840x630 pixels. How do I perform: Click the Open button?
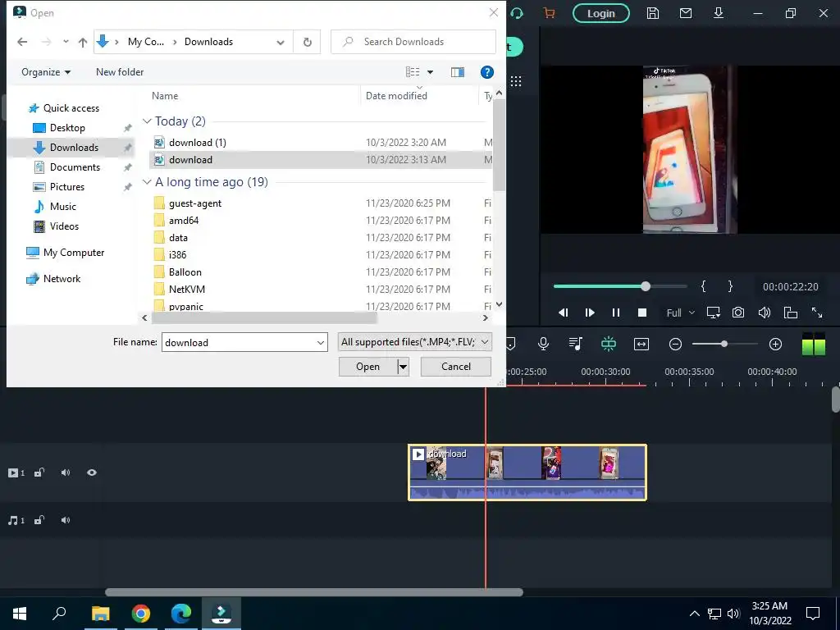click(x=368, y=367)
